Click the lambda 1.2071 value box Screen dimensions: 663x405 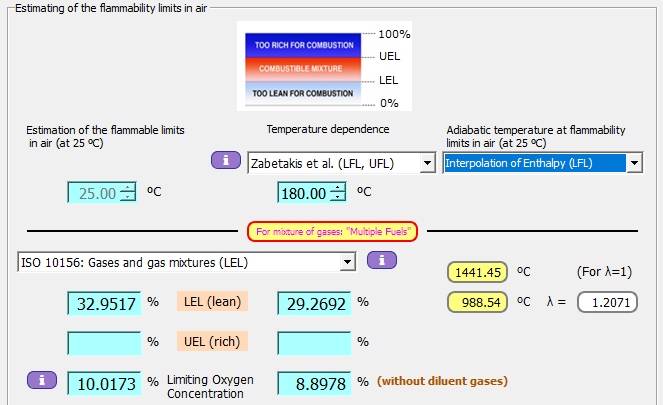(608, 301)
